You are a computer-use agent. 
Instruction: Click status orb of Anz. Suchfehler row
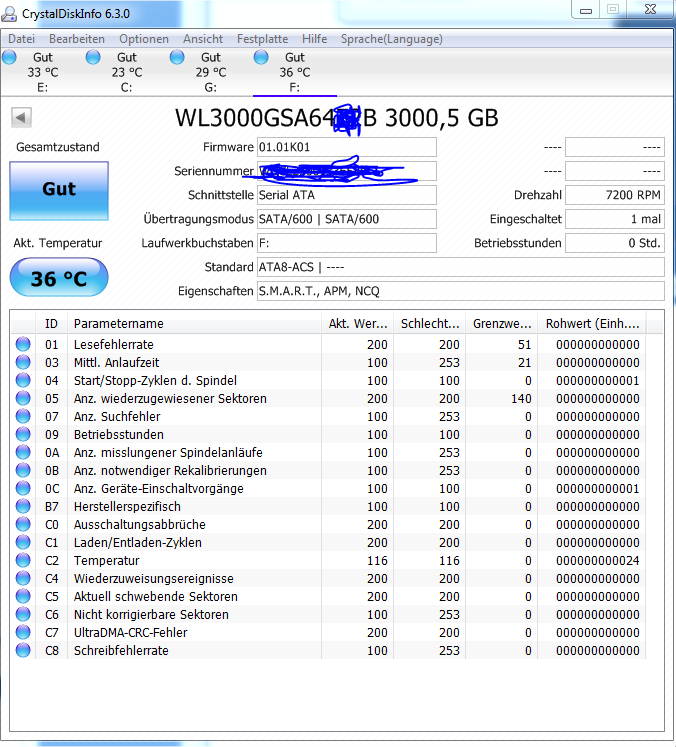(x=23, y=416)
